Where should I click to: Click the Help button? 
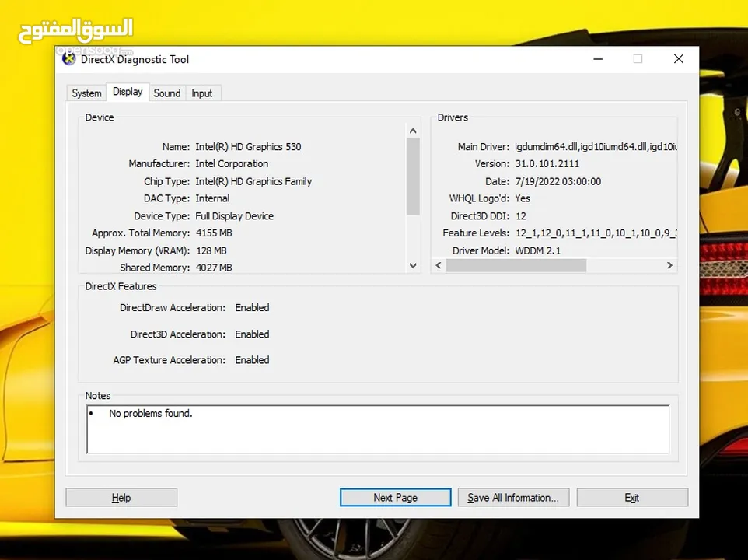[121, 498]
